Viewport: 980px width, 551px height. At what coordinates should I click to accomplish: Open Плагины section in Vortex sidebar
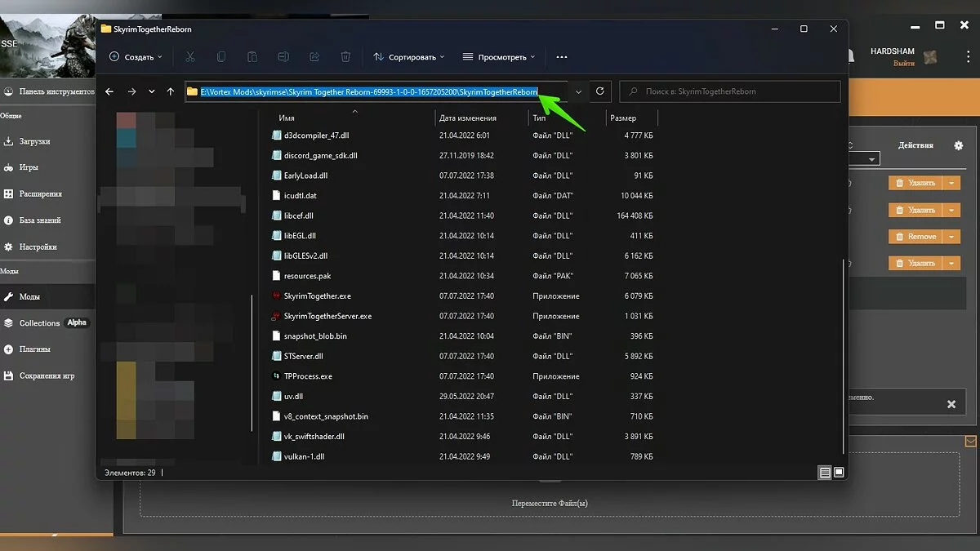click(35, 349)
